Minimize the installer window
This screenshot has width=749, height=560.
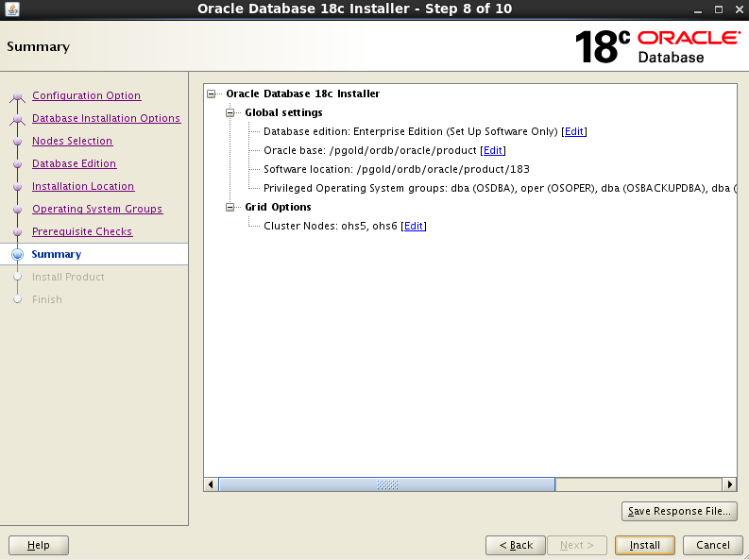point(698,9)
